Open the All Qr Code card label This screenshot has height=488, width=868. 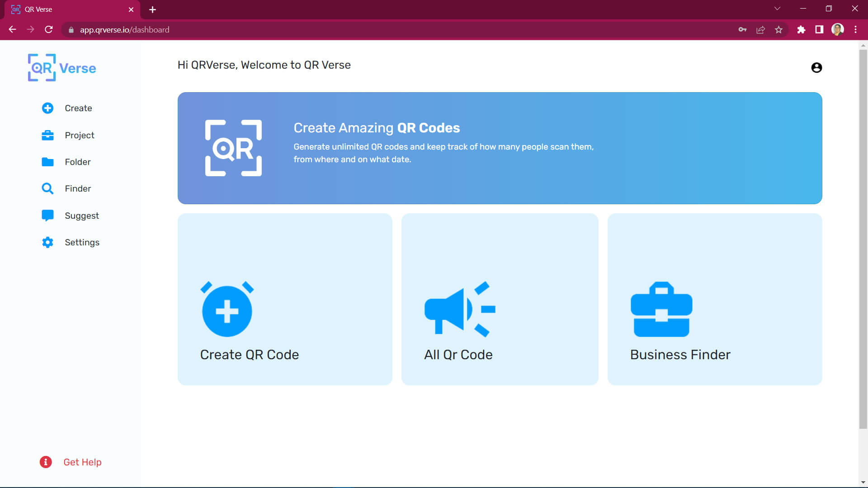pos(458,355)
